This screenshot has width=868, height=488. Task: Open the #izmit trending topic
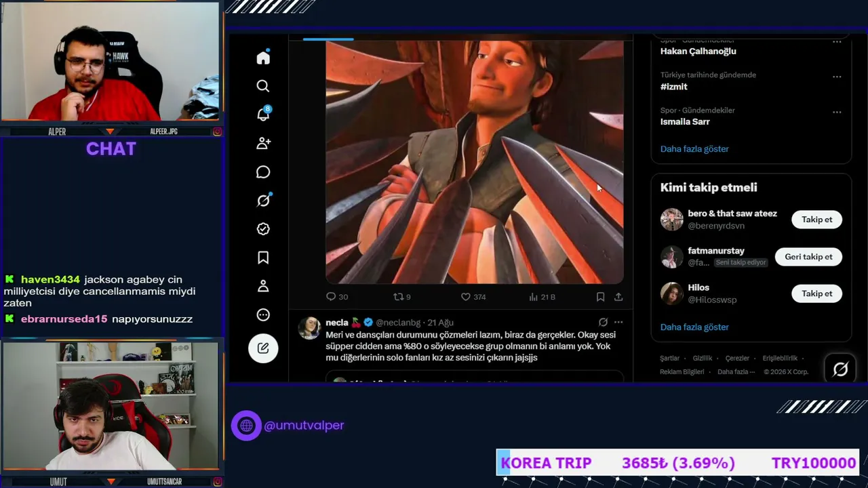674,87
